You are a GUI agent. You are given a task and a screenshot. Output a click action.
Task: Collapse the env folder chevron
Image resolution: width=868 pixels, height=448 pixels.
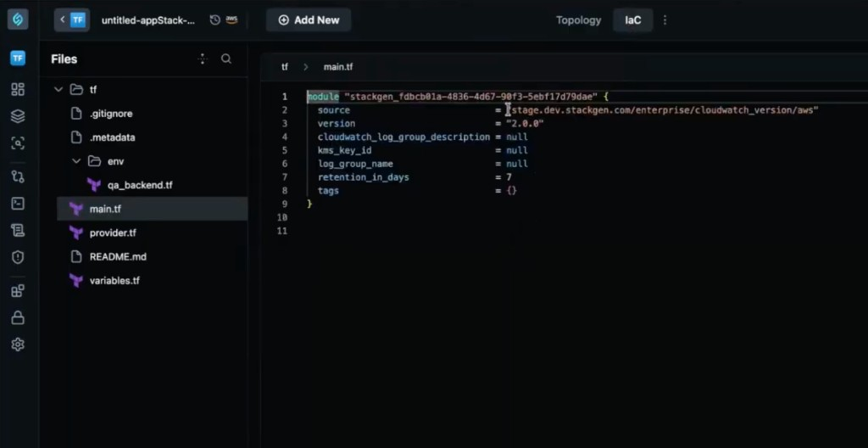76,161
